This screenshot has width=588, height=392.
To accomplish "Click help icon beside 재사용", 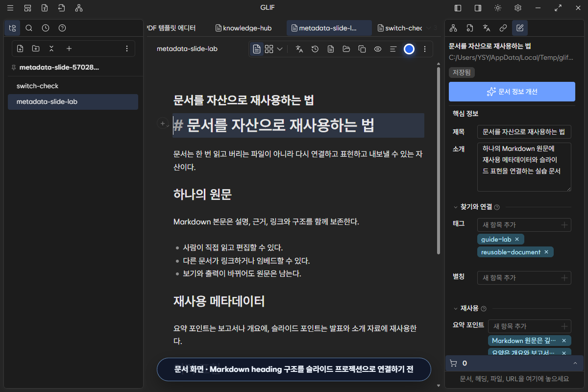I will (x=484, y=309).
